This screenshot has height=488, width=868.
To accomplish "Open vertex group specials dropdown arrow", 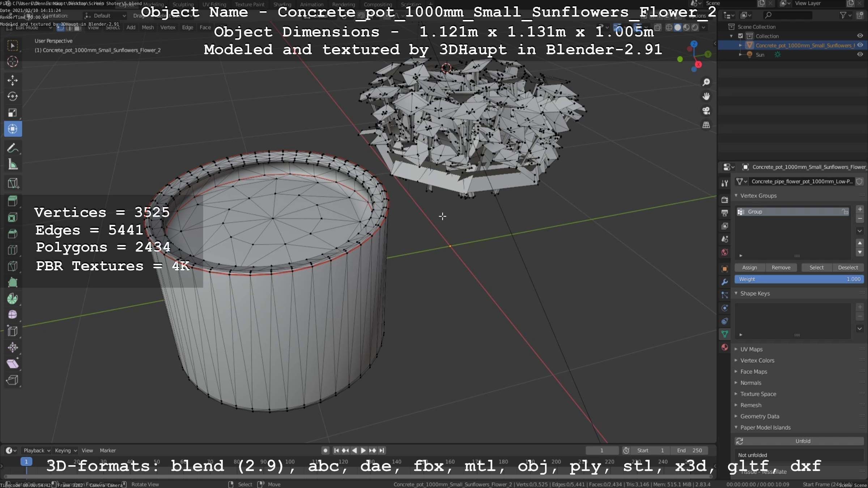I will pos(860,231).
